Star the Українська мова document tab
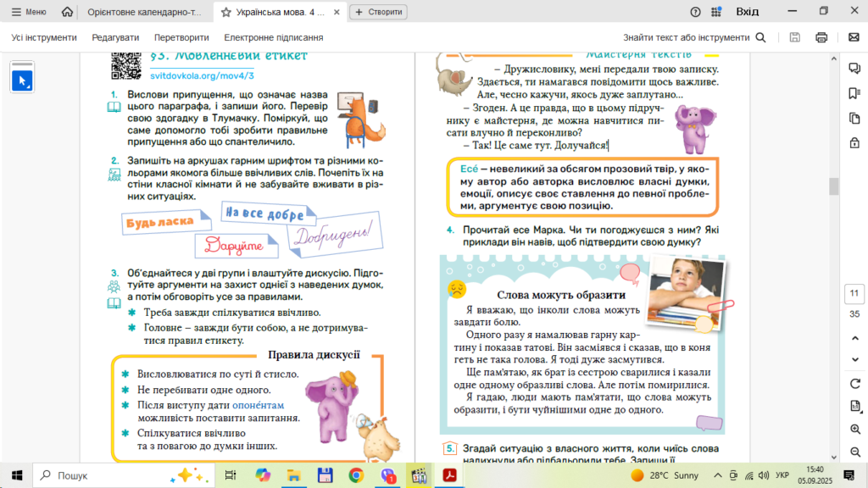The width and height of the screenshot is (868, 488). 225,12
